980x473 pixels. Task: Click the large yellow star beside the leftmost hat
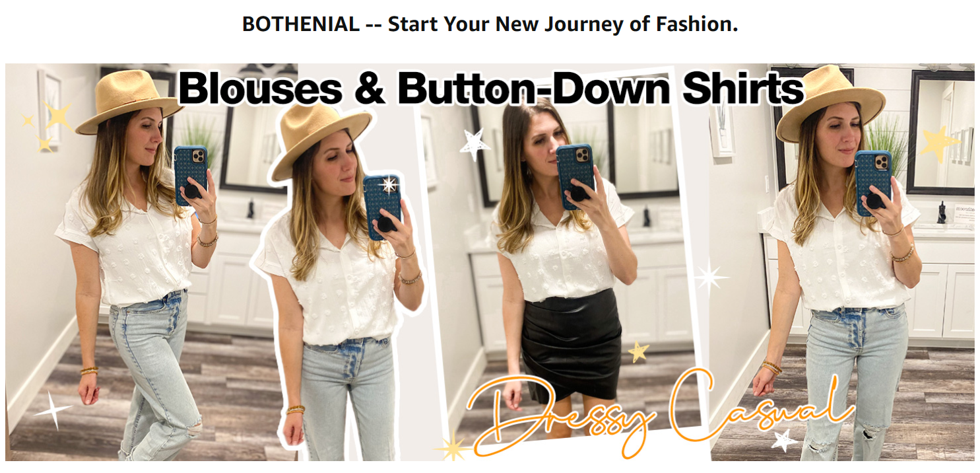point(59,116)
